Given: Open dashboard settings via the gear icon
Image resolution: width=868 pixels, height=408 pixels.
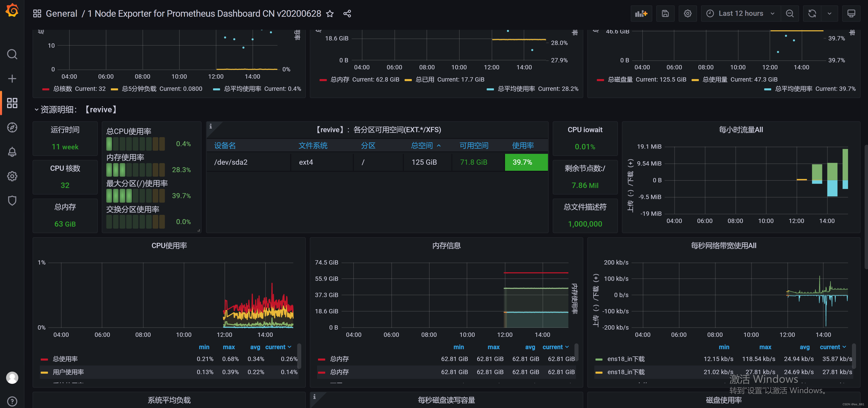Looking at the screenshot, I should [688, 14].
